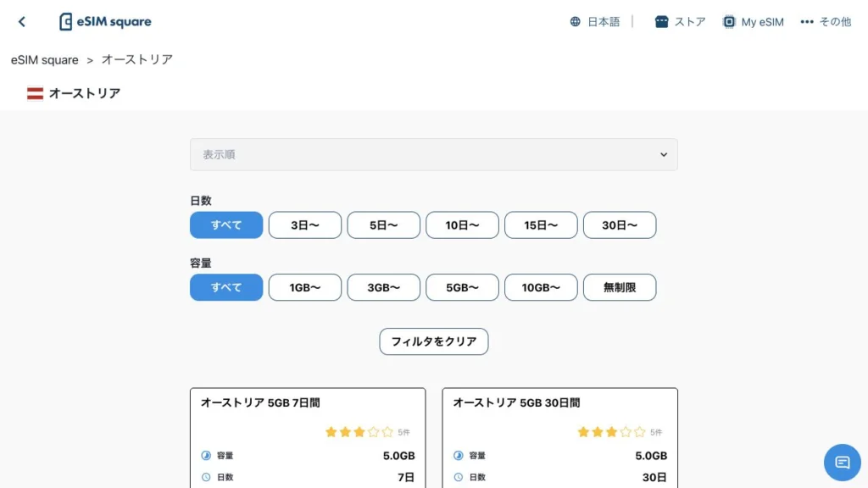Click the 日数 filter section label
The height and width of the screenshot is (488, 868).
pyautogui.click(x=200, y=200)
